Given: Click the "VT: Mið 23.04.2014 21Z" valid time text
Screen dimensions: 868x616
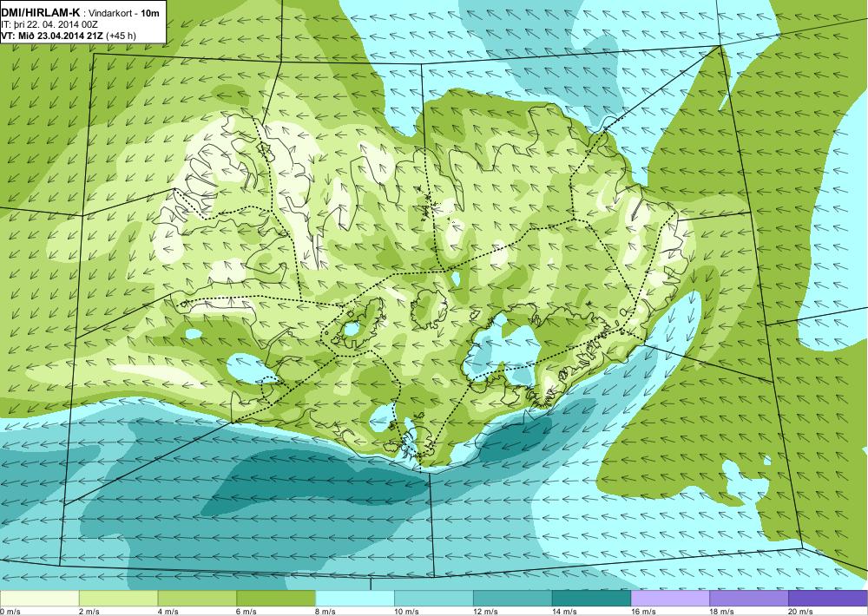Looking at the screenshot, I should click(x=51, y=36).
